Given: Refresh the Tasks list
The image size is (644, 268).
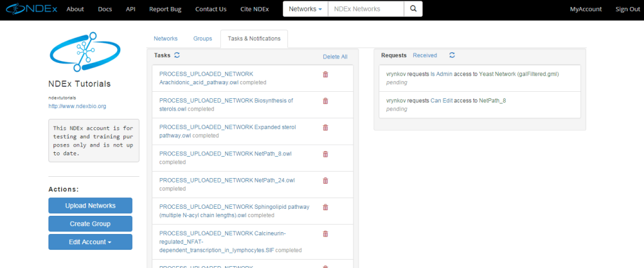Looking at the screenshot, I should (177, 55).
